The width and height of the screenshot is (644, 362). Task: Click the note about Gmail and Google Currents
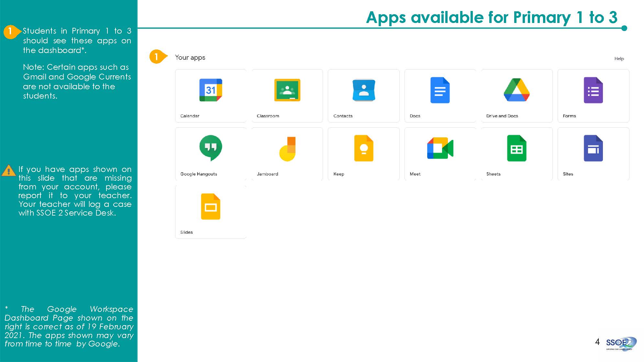click(x=77, y=81)
